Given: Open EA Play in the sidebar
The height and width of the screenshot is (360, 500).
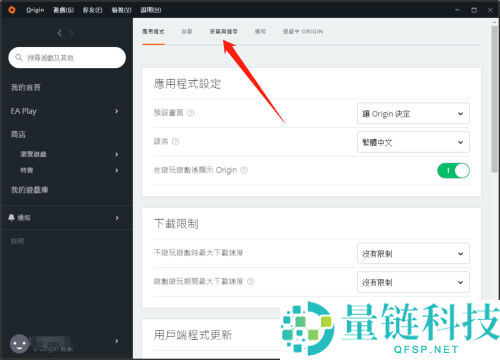Looking at the screenshot, I should [x=24, y=111].
